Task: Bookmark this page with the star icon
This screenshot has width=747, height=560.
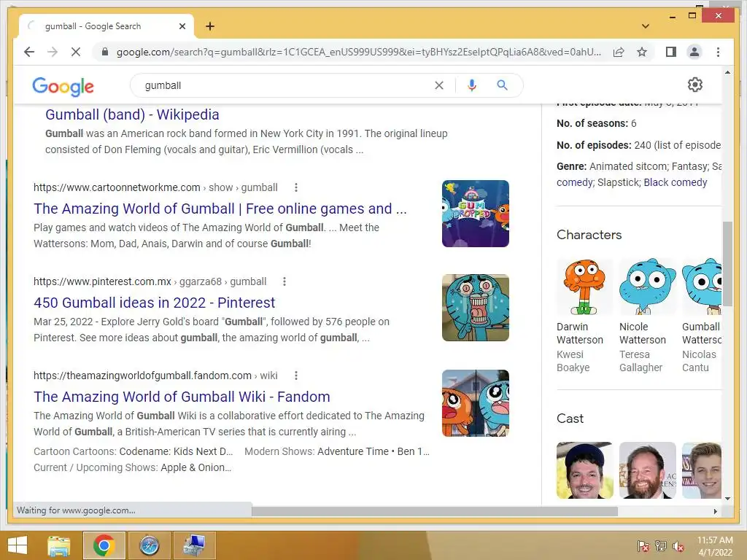Action: pyautogui.click(x=642, y=52)
